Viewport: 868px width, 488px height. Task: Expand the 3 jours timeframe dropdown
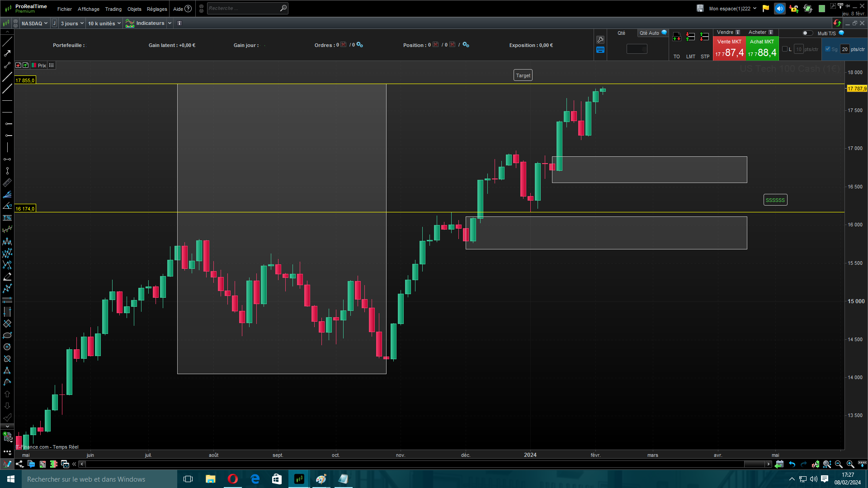[x=72, y=23]
